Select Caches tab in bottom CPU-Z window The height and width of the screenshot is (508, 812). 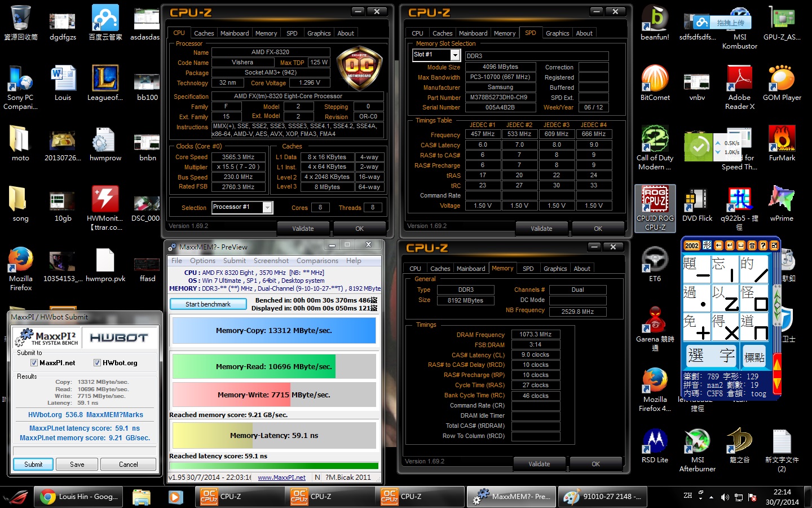tap(440, 269)
